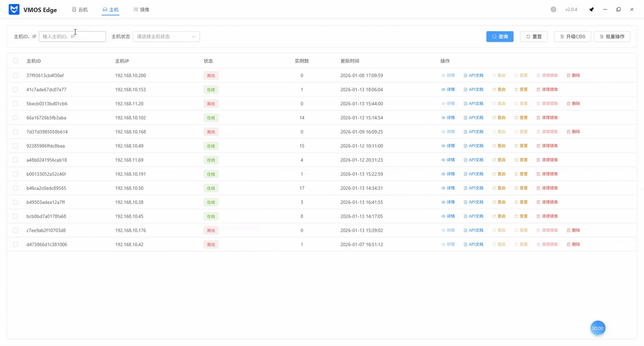Click the blue 查询 search button
The width and height of the screenshot is (644, 346).
[x=500, y=37]
